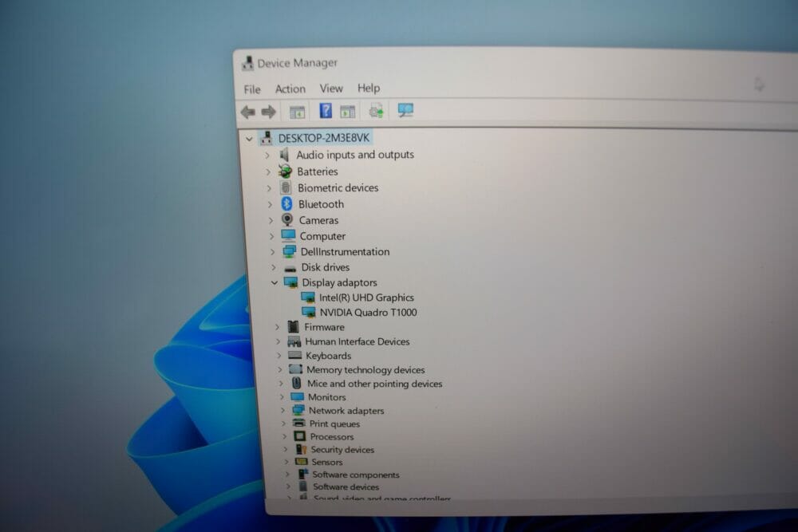This screenshot has width=798, height=532.
Task: Select the "DESKTOP-2M3E8VK" computer name
Action: coord(324,138)
